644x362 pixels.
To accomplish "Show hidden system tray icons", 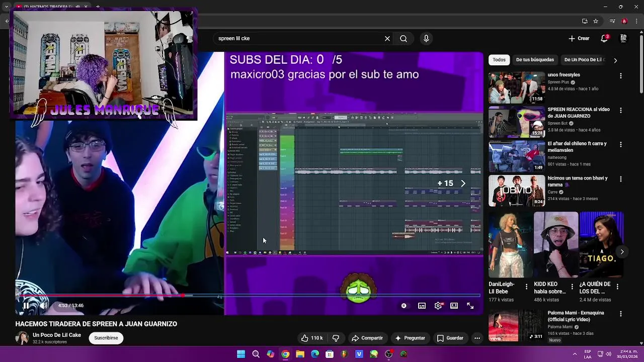I will point(575,354).
